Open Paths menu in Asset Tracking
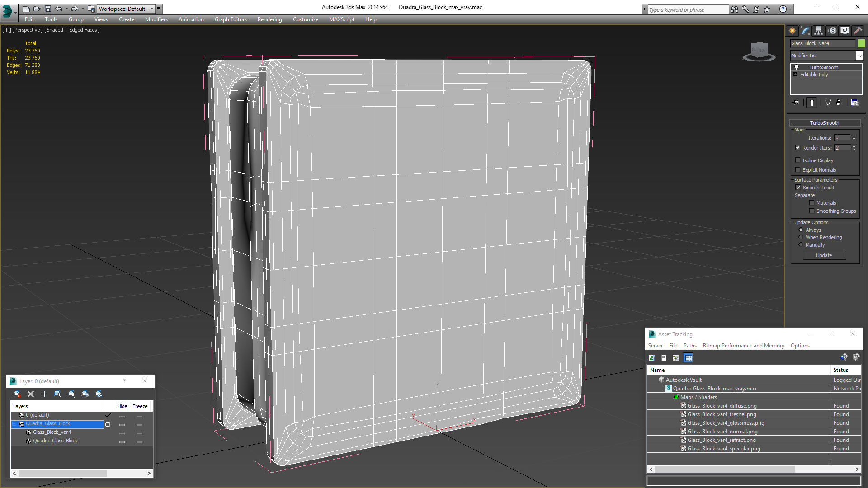 (x=690, y=346)
